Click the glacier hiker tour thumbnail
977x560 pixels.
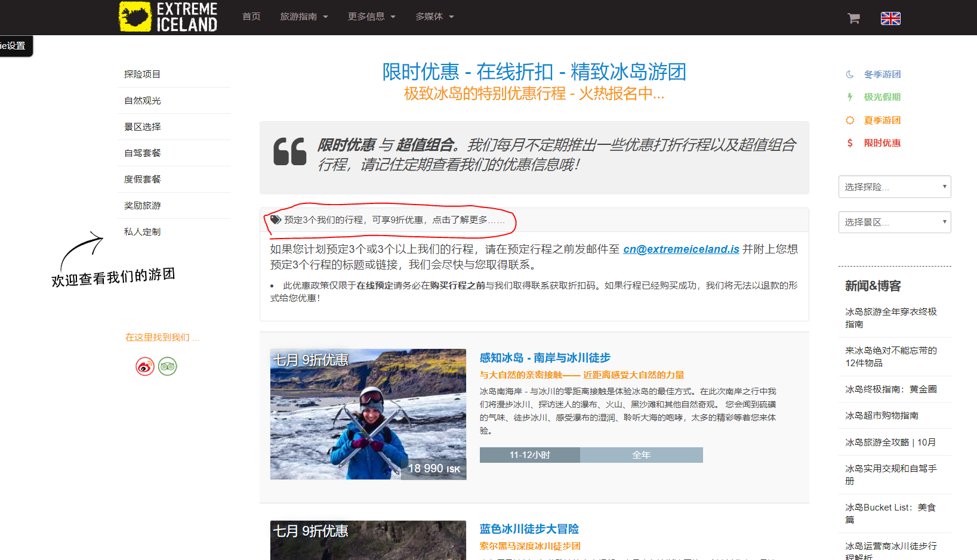click(368, 414)
